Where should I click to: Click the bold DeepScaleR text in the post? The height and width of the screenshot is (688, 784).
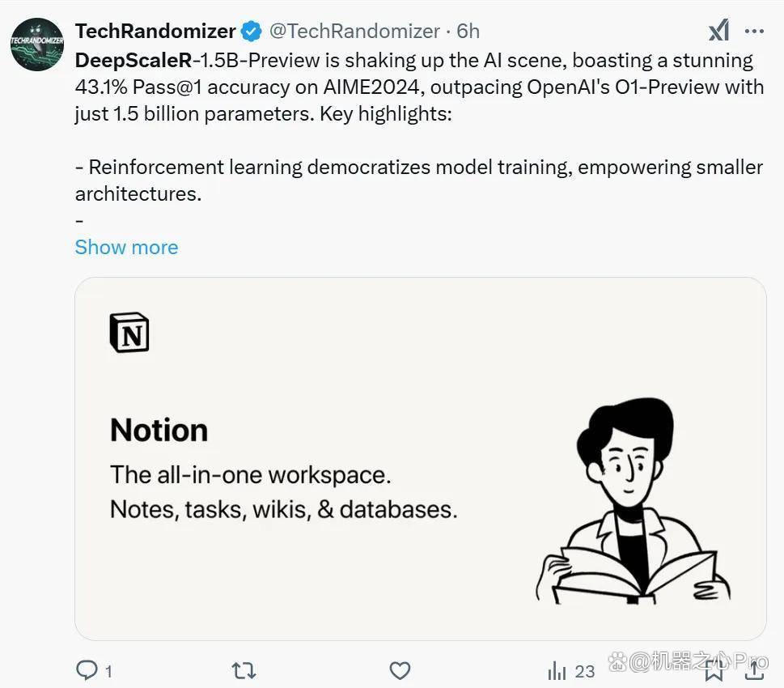(x=133, y=60)
